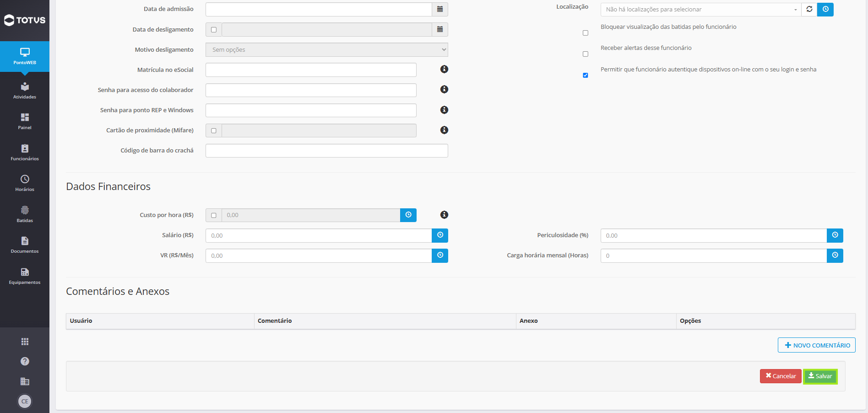Open Atividades in the sidebar
Viewport: 868px width, 413px height.
[25, 91]
